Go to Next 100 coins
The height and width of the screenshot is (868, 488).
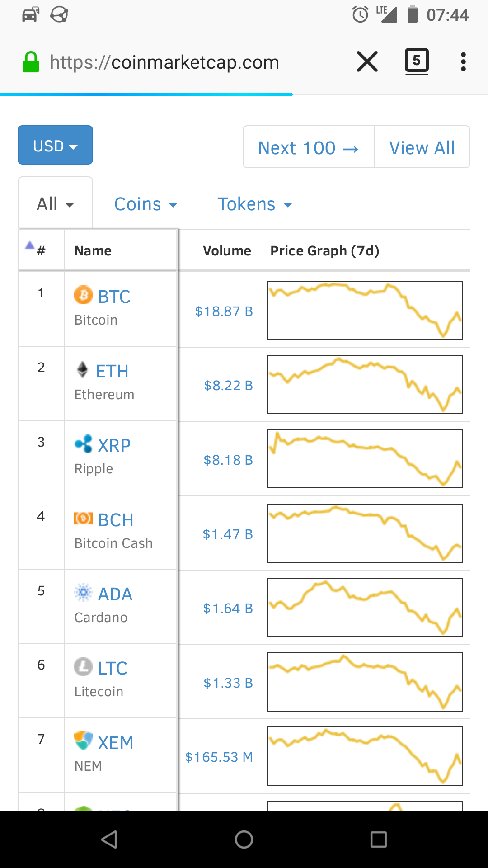tap(309, 147)
